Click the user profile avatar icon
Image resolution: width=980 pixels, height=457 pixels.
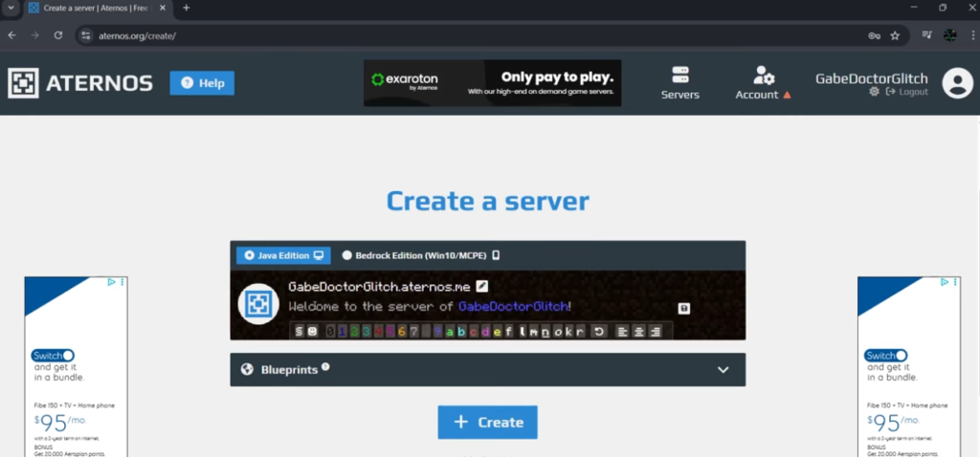[957, 83]
